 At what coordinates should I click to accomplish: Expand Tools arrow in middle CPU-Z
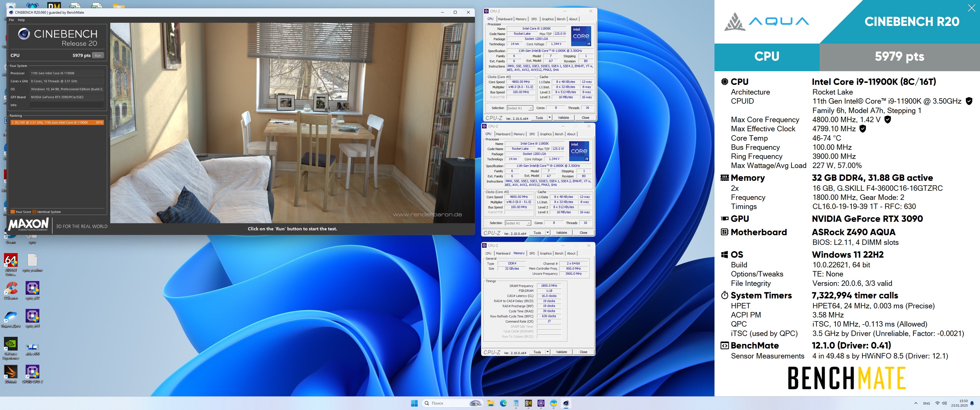548,233
